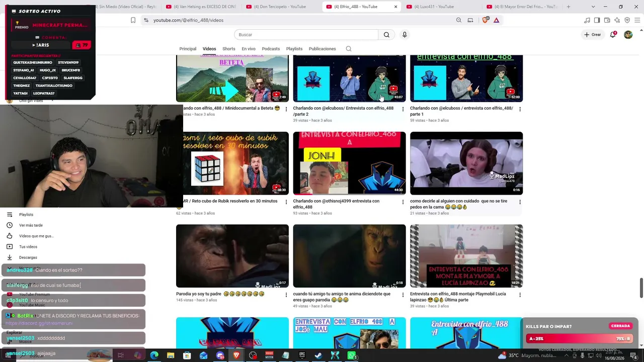Open the Leo AI sparkle icon

(617, 20)
